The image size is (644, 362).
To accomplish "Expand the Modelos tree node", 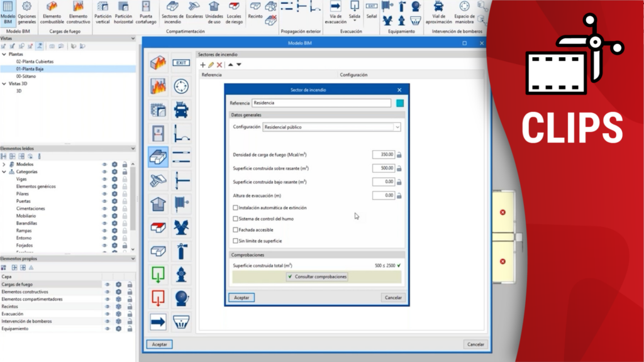I will [4, 164].
